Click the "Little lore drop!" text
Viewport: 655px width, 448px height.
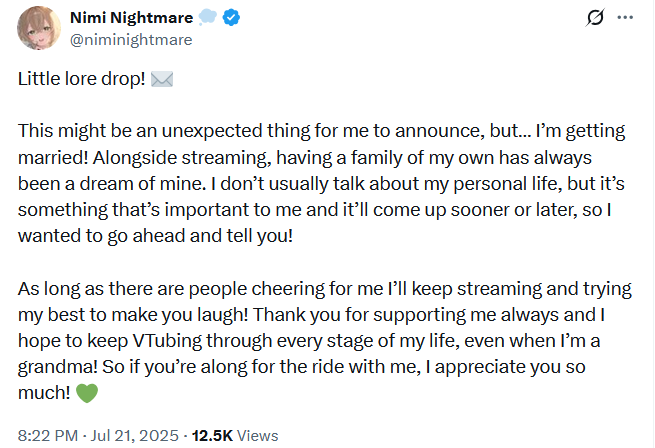tap(81, 81)
